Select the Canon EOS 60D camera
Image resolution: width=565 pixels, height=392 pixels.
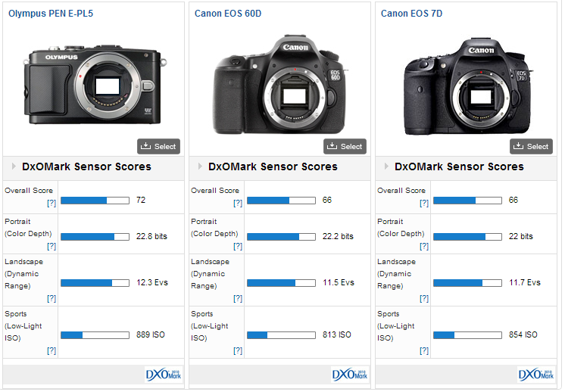pyautogui.click(x=345, y=146)
